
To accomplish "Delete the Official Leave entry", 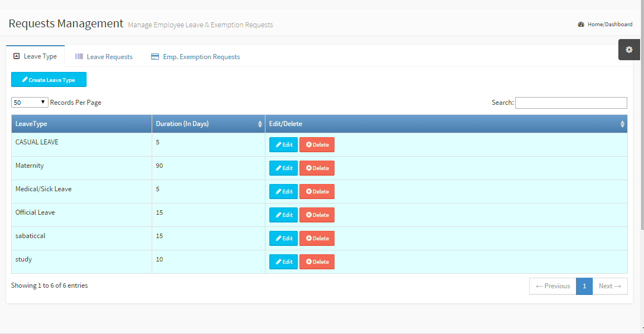I will 317,215.
